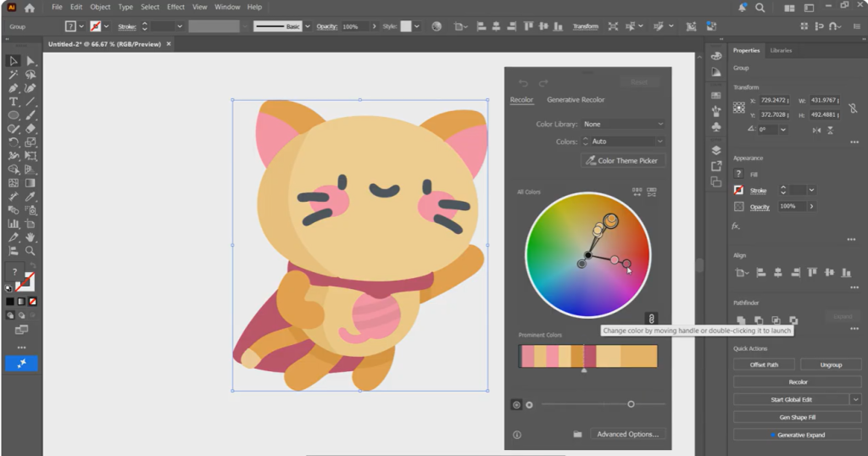Click Gen Shape Fill button
Screen dimensions: 868x456
(797, 417)
